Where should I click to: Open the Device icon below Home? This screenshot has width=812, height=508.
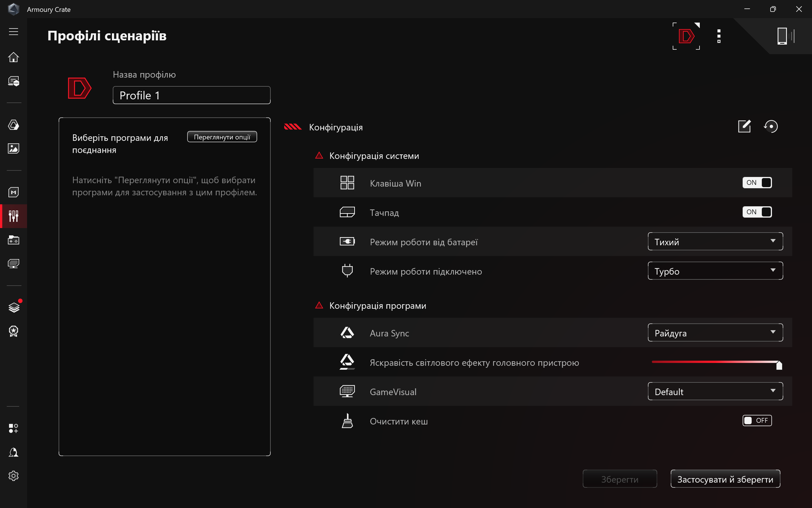14,81
